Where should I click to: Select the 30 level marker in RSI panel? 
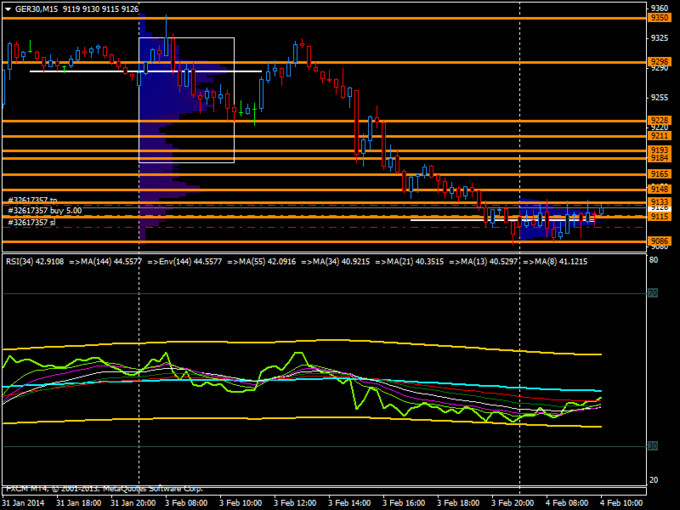(653, 445)
